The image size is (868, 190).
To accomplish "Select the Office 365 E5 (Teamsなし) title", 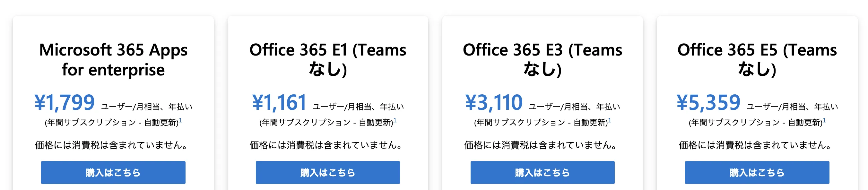I will pyautogui.click(x=758, y=60).
